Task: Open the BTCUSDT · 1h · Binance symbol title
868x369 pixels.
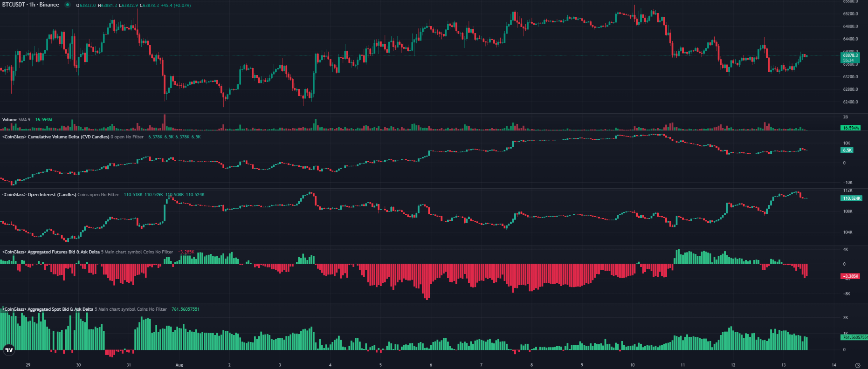Action: 31,5
